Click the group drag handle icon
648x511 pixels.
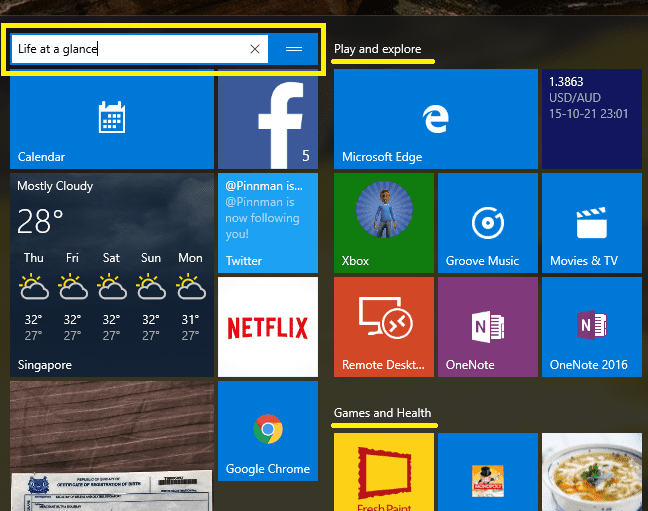coord(294,49)
